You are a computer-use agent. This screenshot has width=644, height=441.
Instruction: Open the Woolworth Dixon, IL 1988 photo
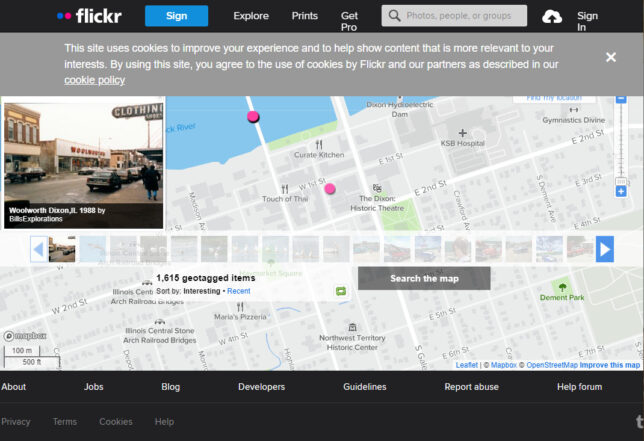(x=83, y=163)
